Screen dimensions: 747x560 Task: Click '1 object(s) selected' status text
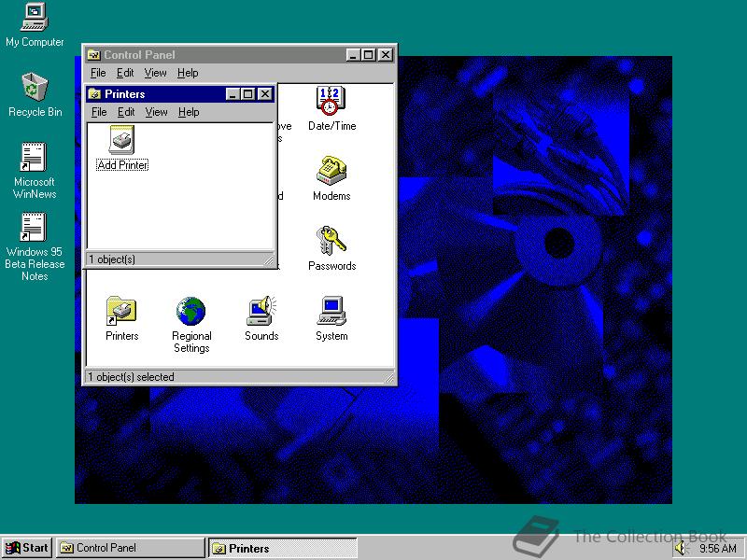131,377
